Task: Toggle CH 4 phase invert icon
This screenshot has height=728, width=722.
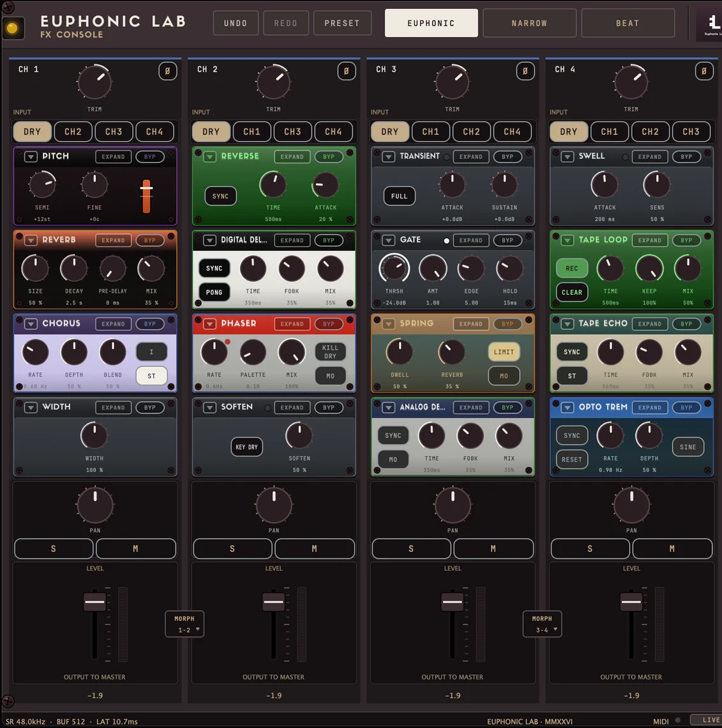Action: (x=704, y=71)
